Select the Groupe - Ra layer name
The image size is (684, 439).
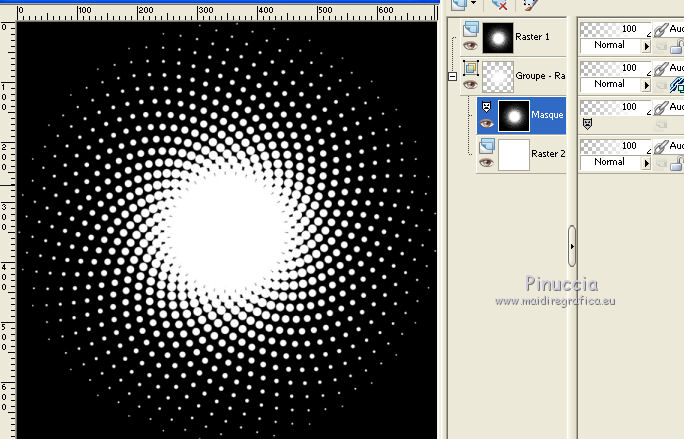(540, 76)
